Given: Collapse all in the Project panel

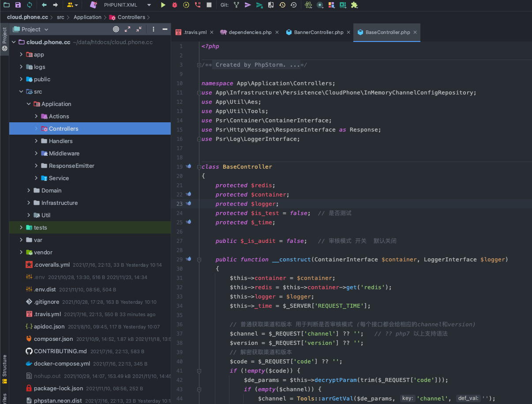Looking at the screenshot, I should [x=139, y=29].
